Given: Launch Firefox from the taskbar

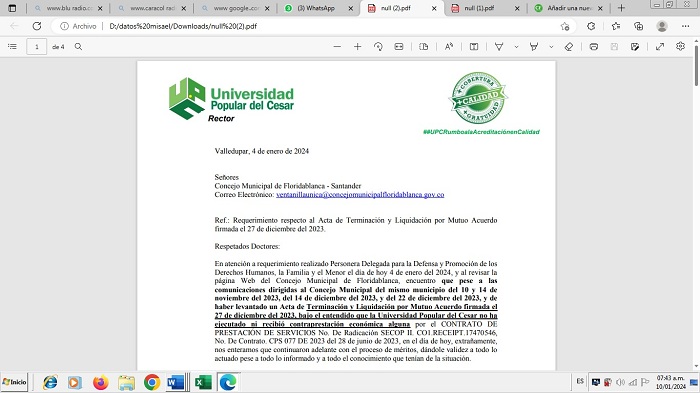Looking at the screenshot, I should tap(100, 382).
